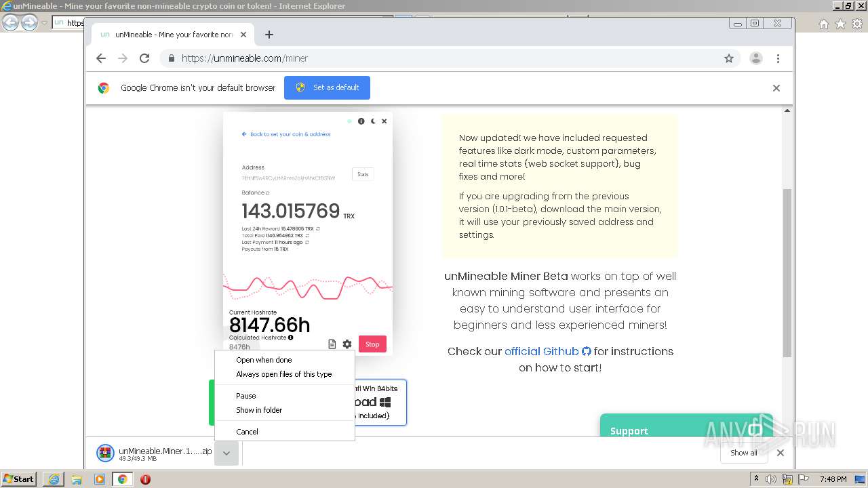Screen dimensions: 868x488
Task: View site info via the lock icon
Action: click(x=172, y=58)
